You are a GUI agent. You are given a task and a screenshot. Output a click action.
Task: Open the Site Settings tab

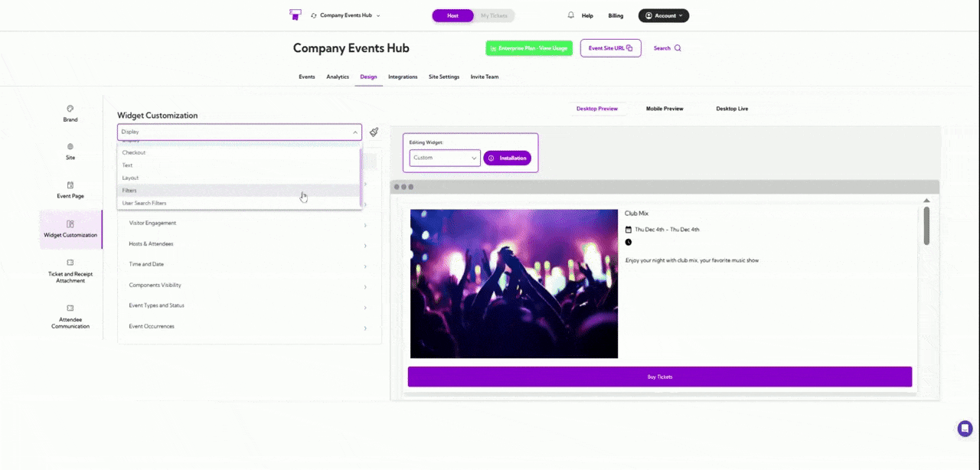(444, 77)
